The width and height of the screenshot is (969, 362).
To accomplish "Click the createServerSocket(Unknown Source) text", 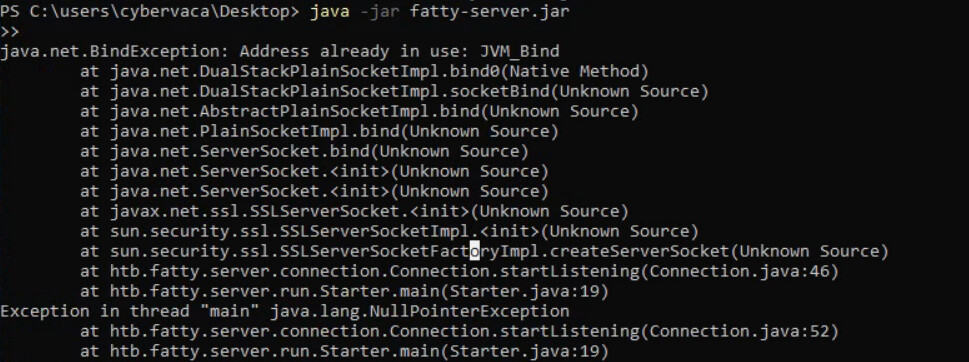I will coord(719,251).
